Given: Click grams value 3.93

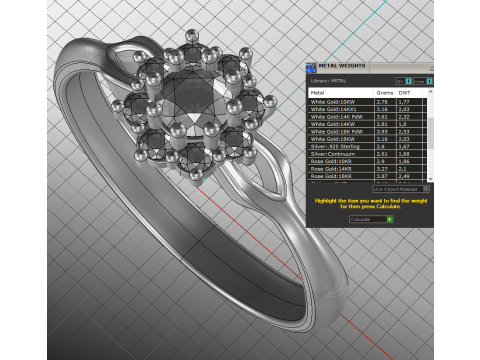Looking at the screenshot, I should (382, 132).
